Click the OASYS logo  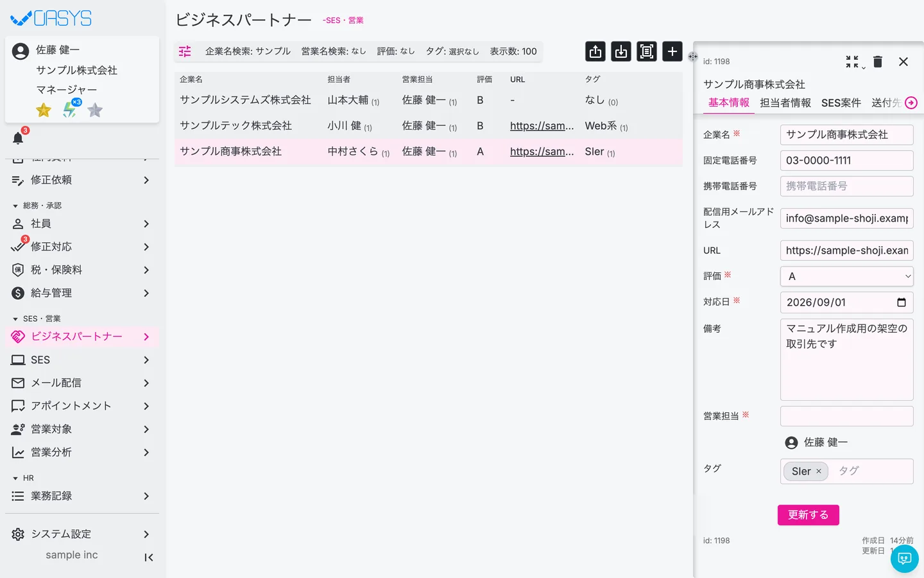click(x=51, y=19)
